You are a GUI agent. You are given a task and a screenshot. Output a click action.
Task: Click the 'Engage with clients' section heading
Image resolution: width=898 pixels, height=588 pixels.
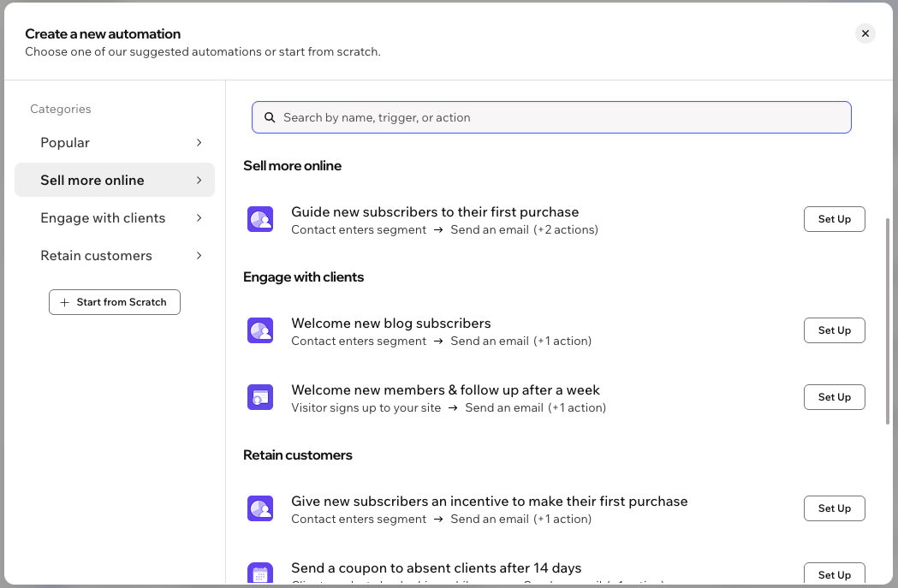coord(304,277)
